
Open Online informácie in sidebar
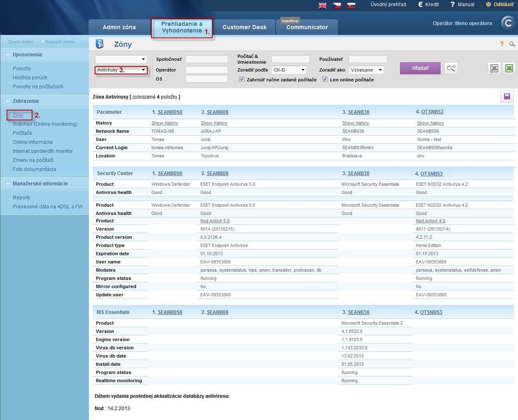(33, 142)
